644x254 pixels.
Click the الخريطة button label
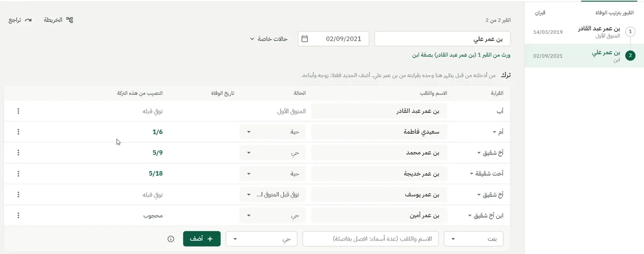point(53,20)
